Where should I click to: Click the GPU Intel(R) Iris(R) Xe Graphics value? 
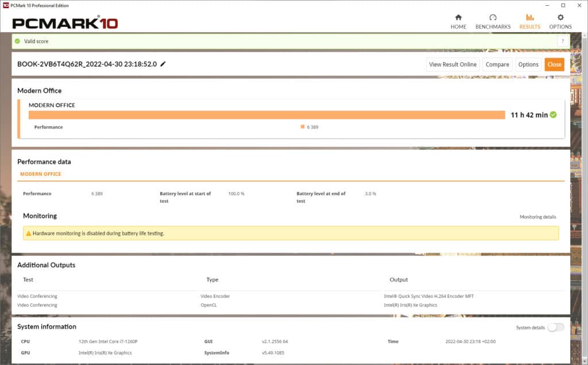(x=105, y=352)
